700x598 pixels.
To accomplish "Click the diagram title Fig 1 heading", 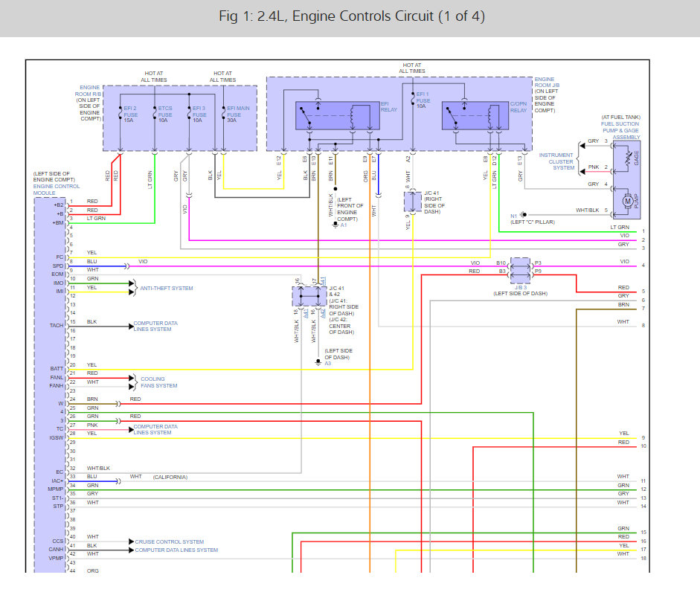I will click(x=352, y=16).
